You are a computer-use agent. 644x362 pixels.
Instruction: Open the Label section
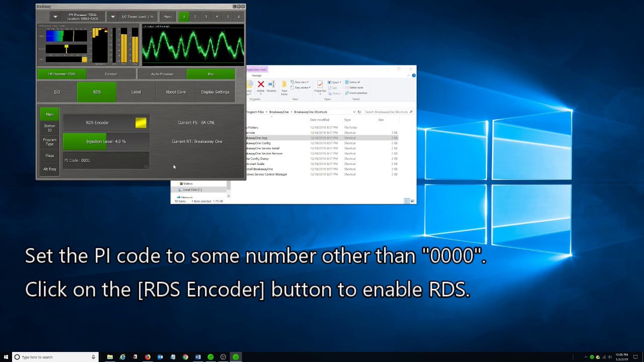click(136, 92)
